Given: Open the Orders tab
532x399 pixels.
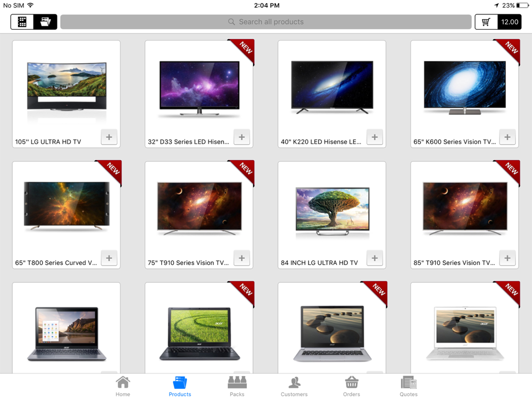Looking at the screenshot, I should (x=352, y=386).
